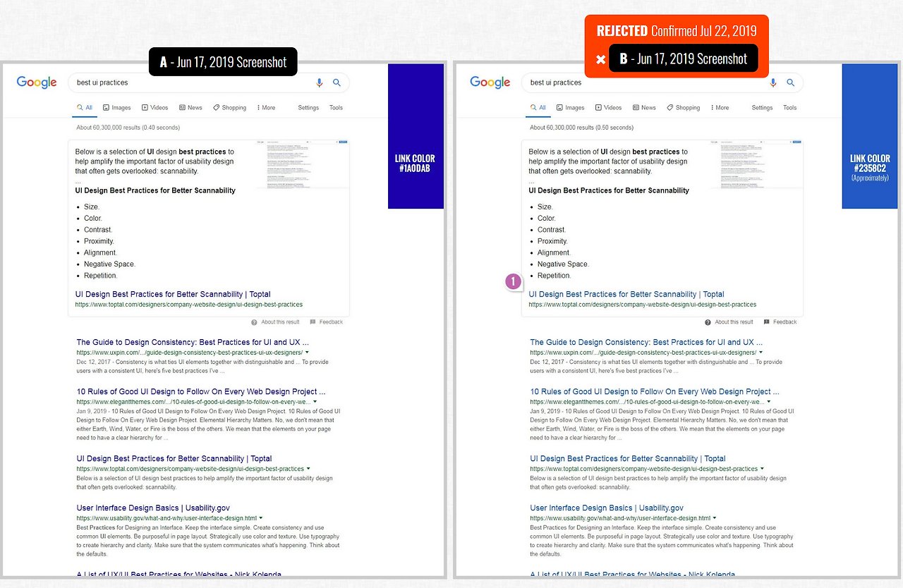Open the More dropdown in screenshot A
The height and width of the screenshot is (588, 903).
[x=266, y=108]
